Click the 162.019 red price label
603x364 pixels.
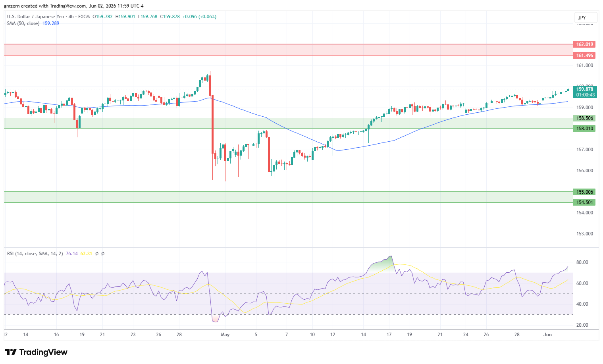point(585,44)
